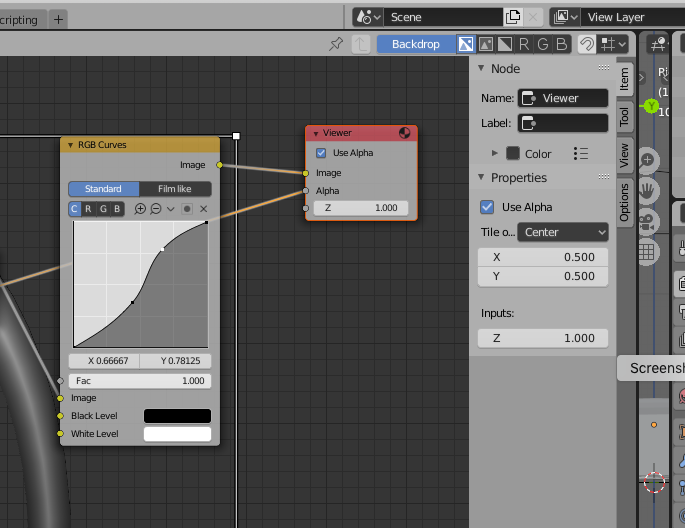Toggle Use Alpha in Viewer node
This screenshot has height=528, width=685.
click(321, 153)
